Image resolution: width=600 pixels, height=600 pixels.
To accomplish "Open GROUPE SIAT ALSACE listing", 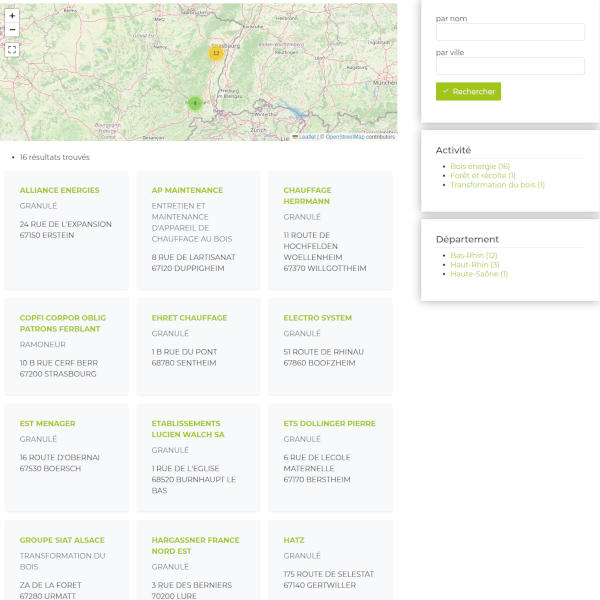I will point(62,540).
